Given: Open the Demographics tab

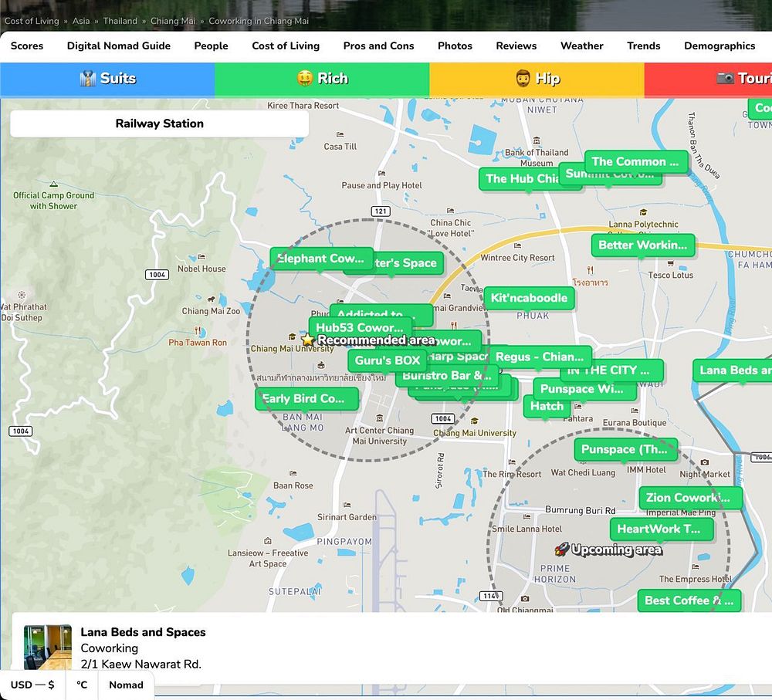Looking at the screenshot, I should pyautogui.click(x=720, y=46).
